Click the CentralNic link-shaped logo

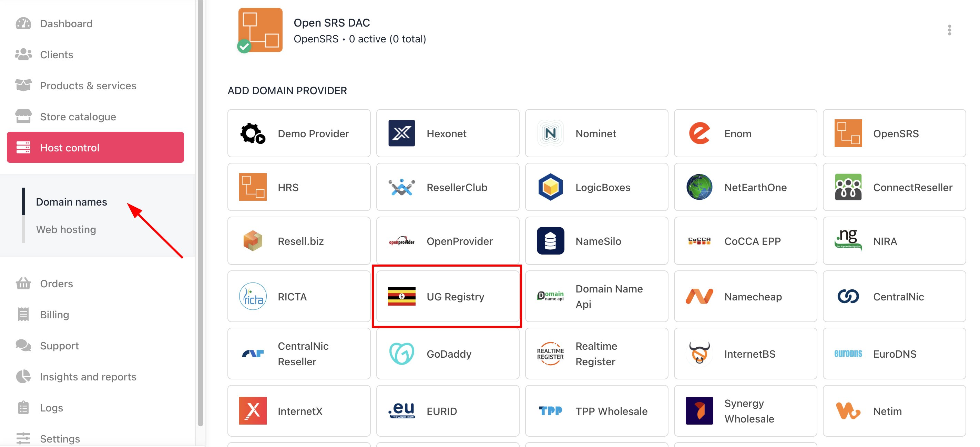pyautogui.click(x=848, y=296)
